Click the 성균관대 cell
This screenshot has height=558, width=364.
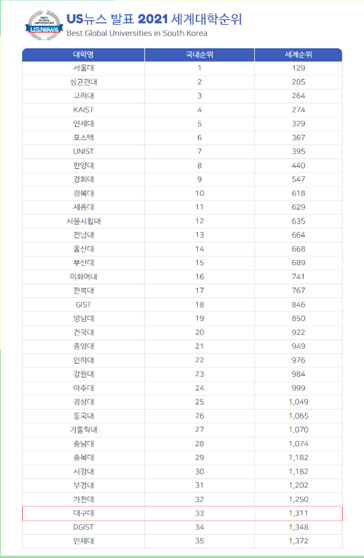point(83,82)
